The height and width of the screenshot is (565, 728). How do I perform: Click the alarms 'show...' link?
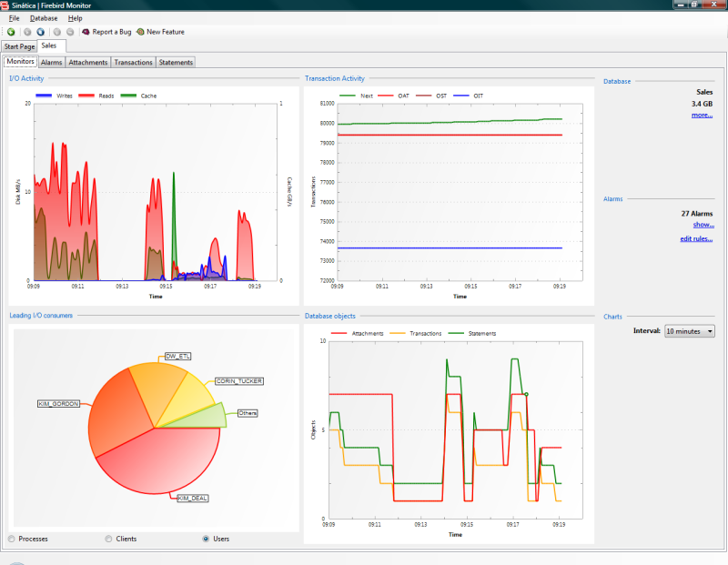coord(703,225)
